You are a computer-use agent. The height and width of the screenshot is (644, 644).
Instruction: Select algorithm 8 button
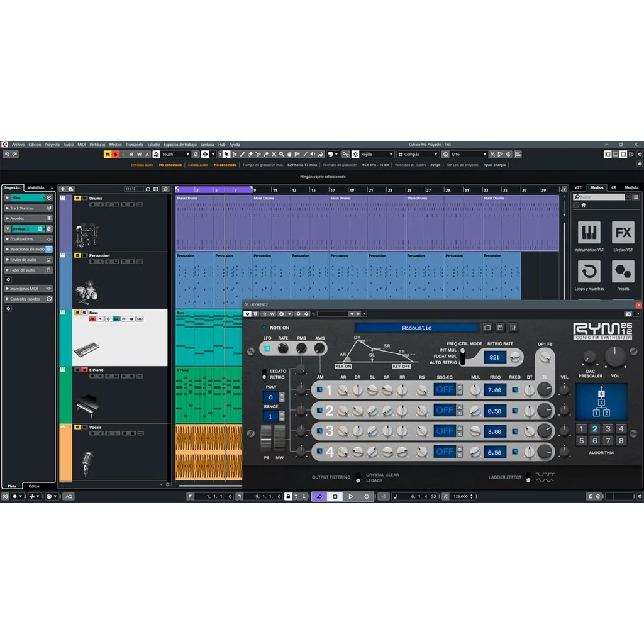[621, 441]
